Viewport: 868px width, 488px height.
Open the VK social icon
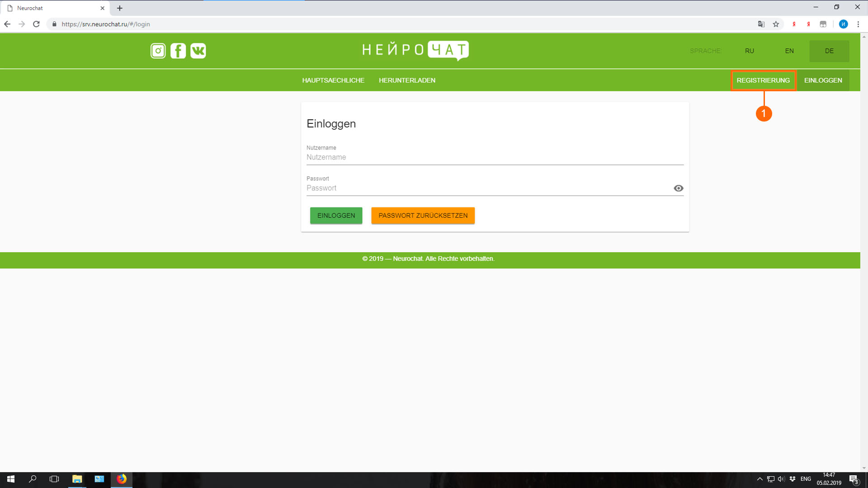point(198,51)
